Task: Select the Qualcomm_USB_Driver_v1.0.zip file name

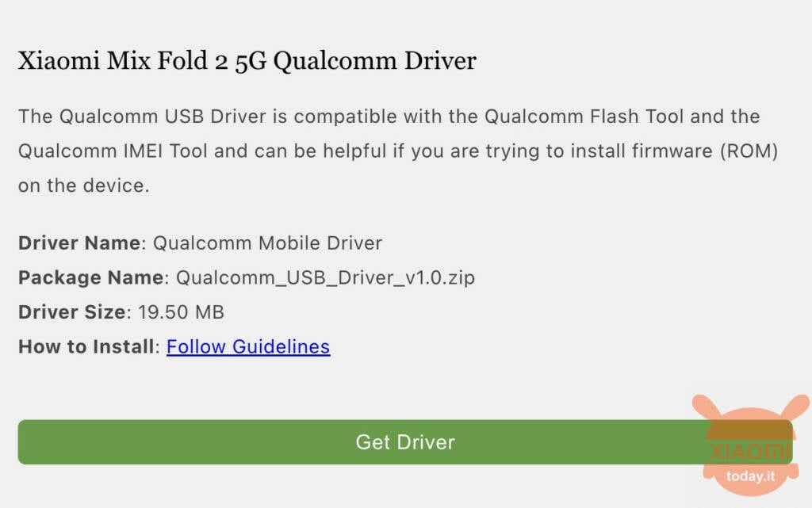Action: [x=326, y=278]
